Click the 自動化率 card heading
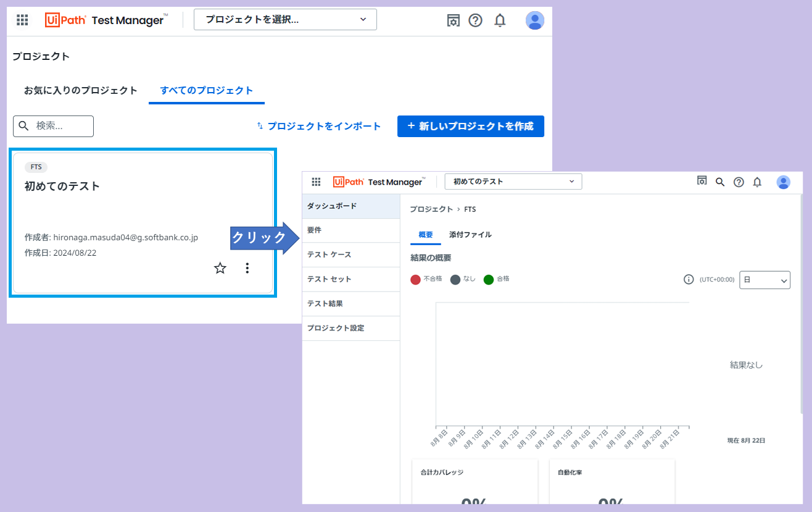This screenshot has height=512, width=812. point(570,472)
